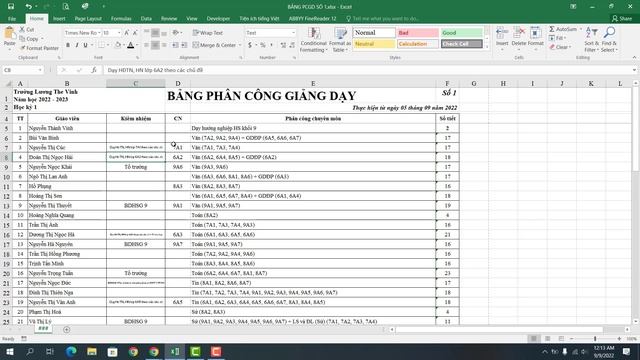This screenshot has height=360, width=640.
Task: Delete cells from Cells group
Action: pos(519,39)
